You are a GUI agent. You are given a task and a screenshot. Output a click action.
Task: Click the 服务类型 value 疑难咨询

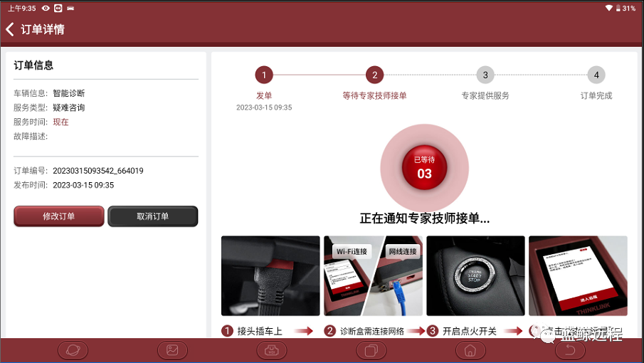(x=68, y=107)
